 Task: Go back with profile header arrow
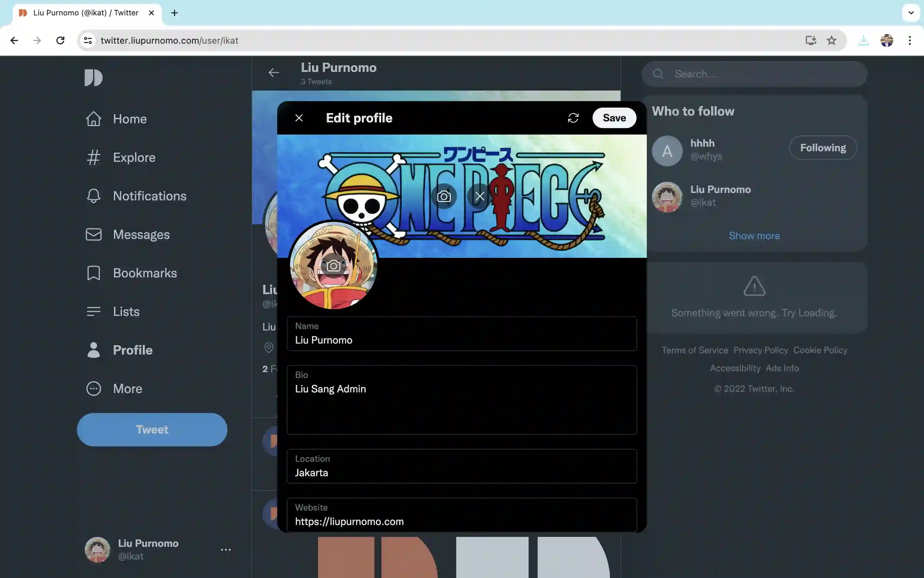coord(274,73)
